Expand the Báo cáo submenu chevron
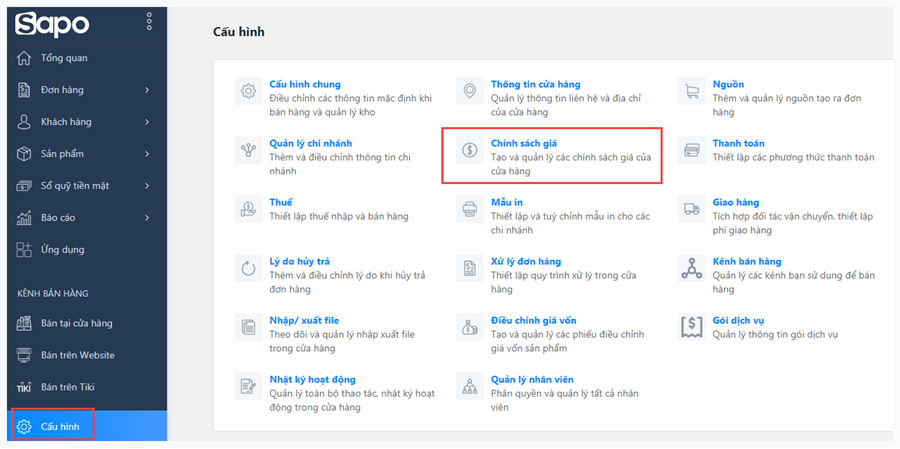 [x=148, y=218]
